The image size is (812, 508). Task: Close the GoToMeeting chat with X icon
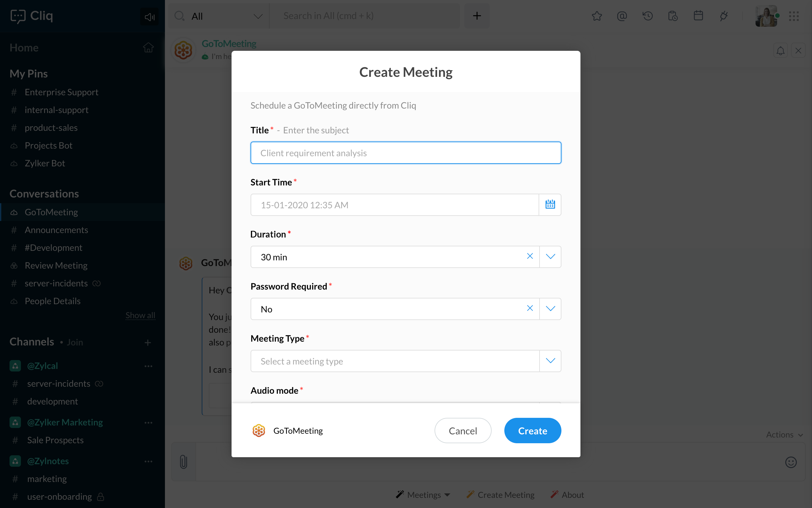point(798,51)
